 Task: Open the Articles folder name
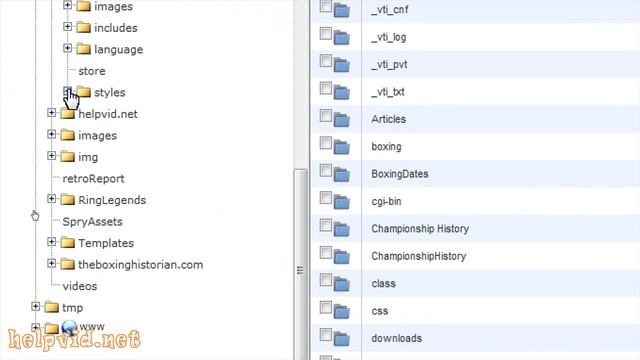point(389,119)
